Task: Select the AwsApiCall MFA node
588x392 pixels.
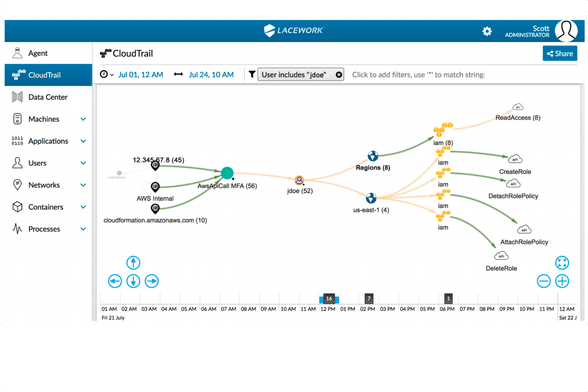Action: point(227,173)
